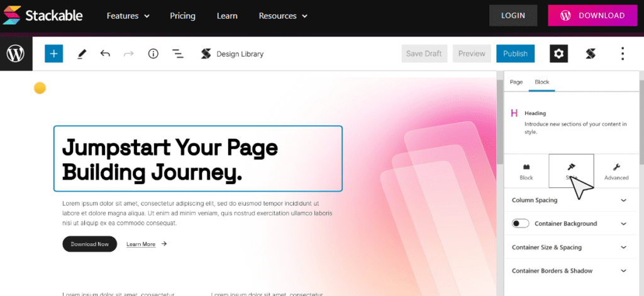The width and height of the screenshot is (644, 296).
Task: Expand the Column Spacing panel
Action: point(570,200)
